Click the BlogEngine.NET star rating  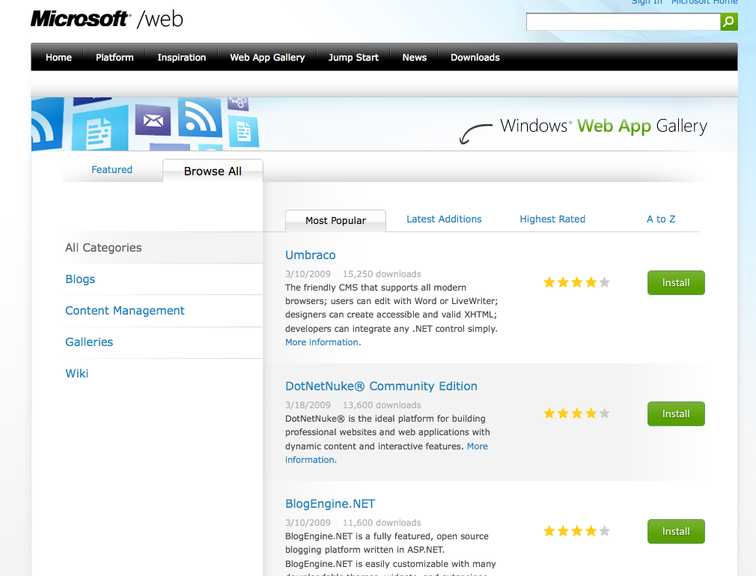576,531
